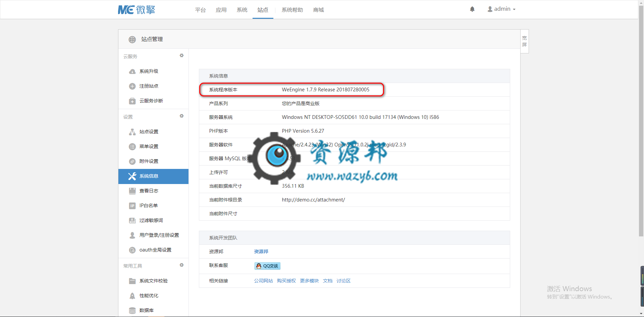Click the 356.11 KB database size value
Image resolution: width=644 pixels, height=317 pixels.
tap(293, 186)
